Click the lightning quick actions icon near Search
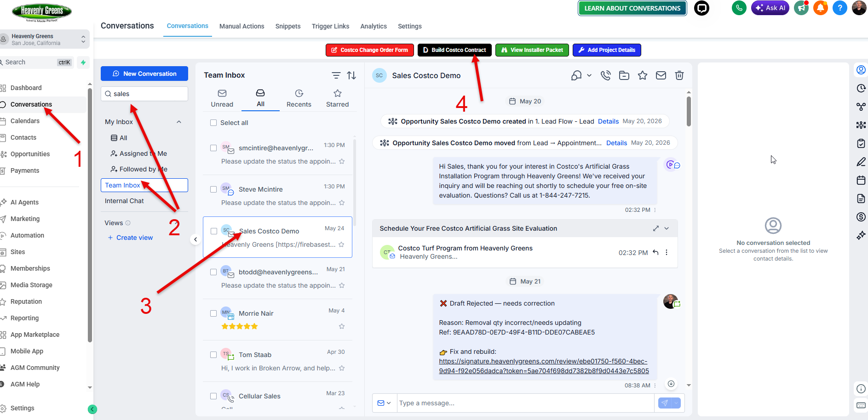This screenshot has height=420, width=868. 83,62
